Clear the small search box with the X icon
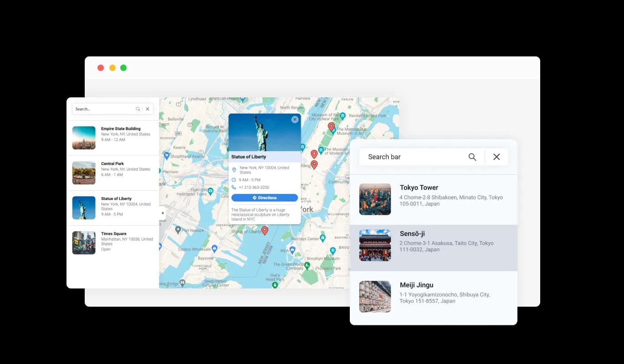This screenshot has height=364, width=624. 148,109
